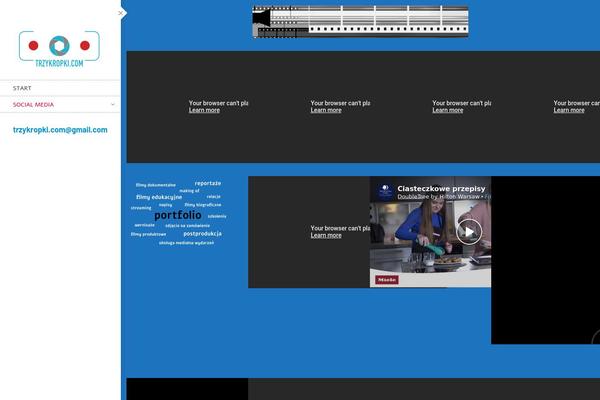Click the word reportaże in the word cloud

coord(208,183)
